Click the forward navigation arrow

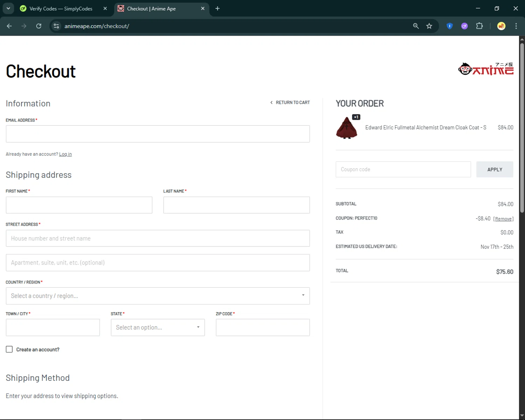click(24, 26)
